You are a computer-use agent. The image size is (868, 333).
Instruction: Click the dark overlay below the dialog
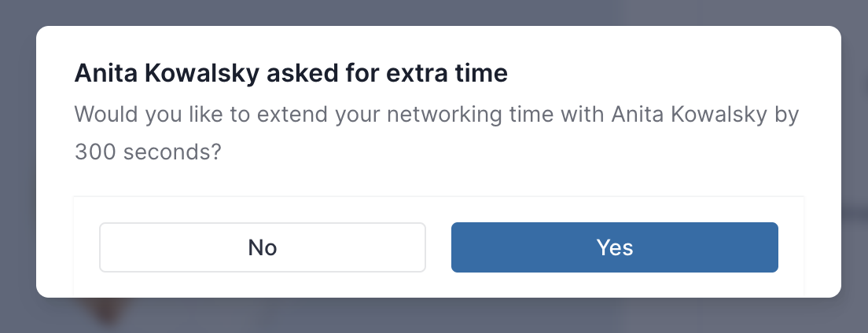coord(434,317)
